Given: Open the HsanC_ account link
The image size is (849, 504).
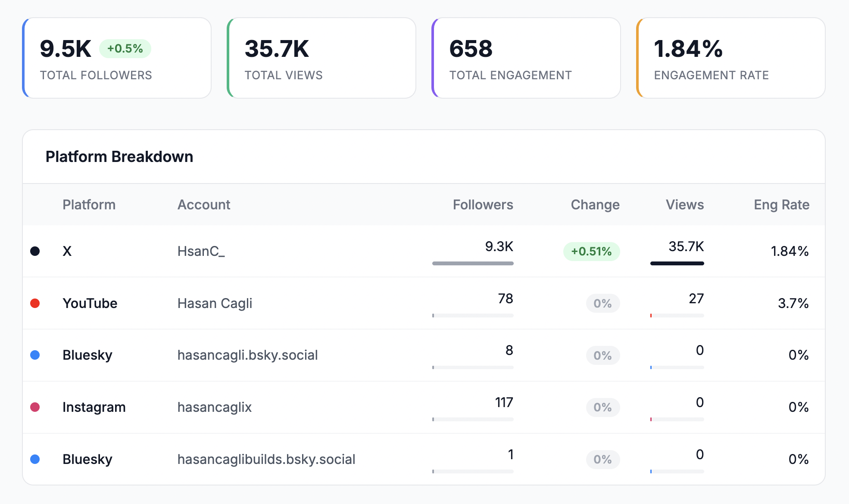Looking at the screenshot, I should tap(201, 251).
